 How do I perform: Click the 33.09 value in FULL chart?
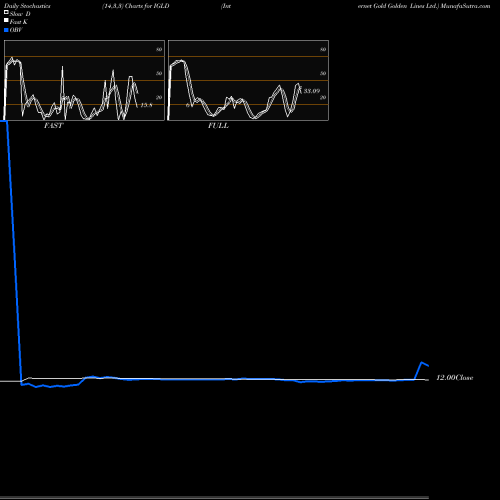[x=312, y=91]
